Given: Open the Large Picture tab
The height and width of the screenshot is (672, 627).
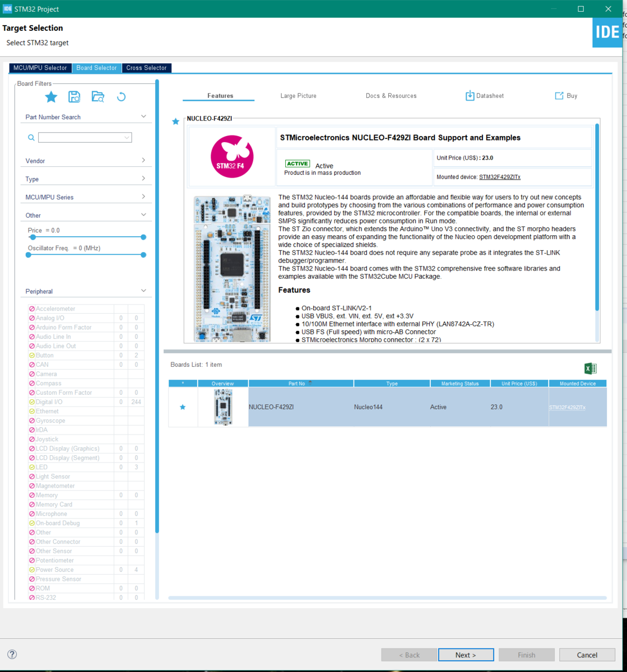Looking at the screenshot, I should [298, 96].
